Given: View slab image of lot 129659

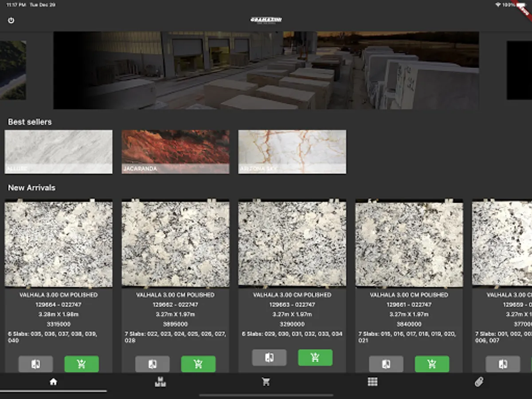Looking at the screenshot, I should (x=502, y=243).
